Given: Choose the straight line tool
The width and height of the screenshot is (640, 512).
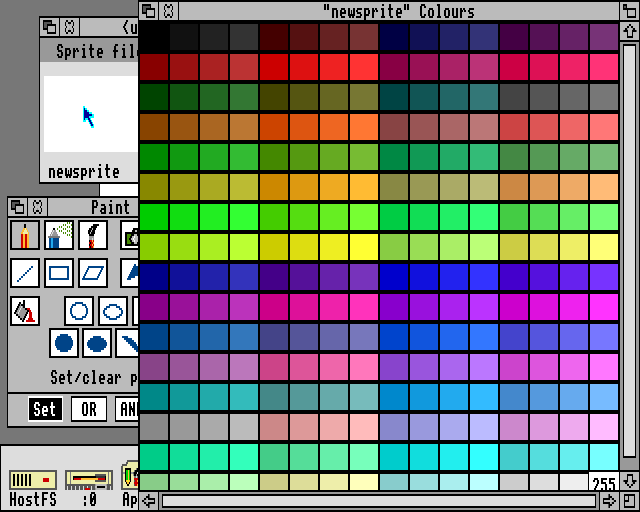Looking at the screenshot, I should pyautogui.click(x=25, y=273).
